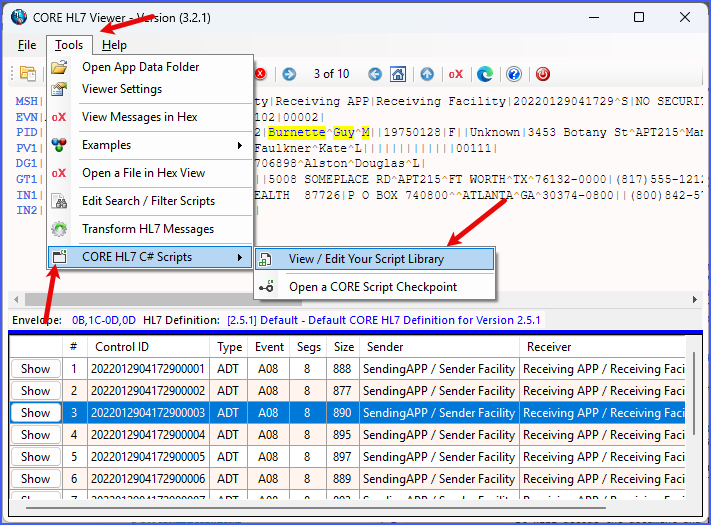Click the message list vertical scrollbar
The height and width of the screenshot is (525, 711).
694,394
